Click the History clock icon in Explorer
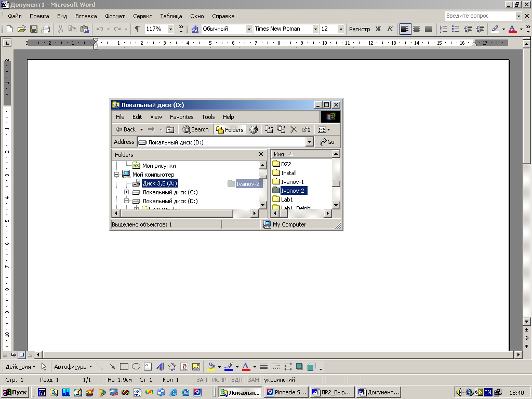 point(254,129)
